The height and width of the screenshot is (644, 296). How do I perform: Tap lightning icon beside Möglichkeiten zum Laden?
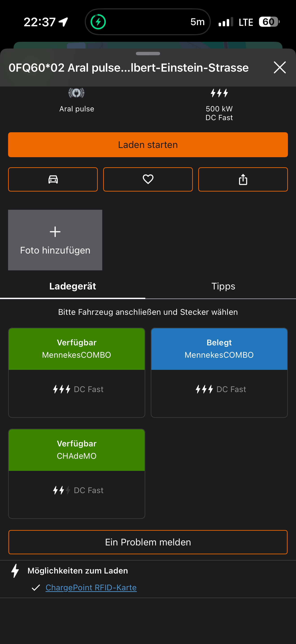[x=15, y=571]
